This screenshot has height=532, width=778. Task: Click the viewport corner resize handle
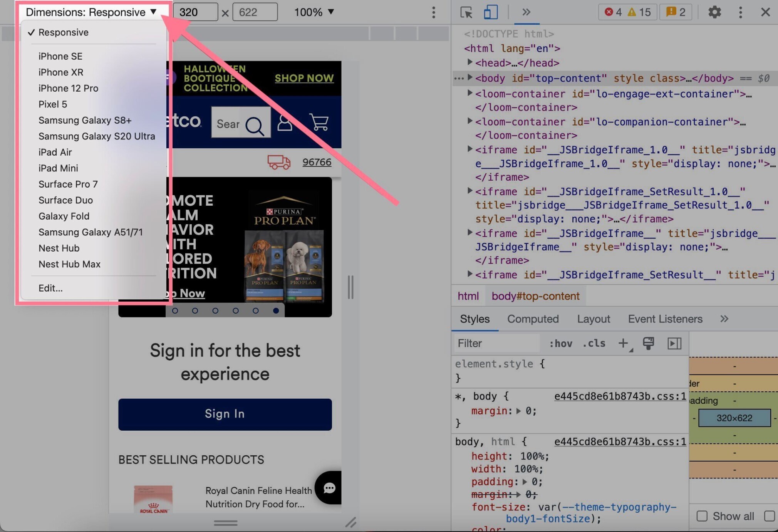(350, 522)
